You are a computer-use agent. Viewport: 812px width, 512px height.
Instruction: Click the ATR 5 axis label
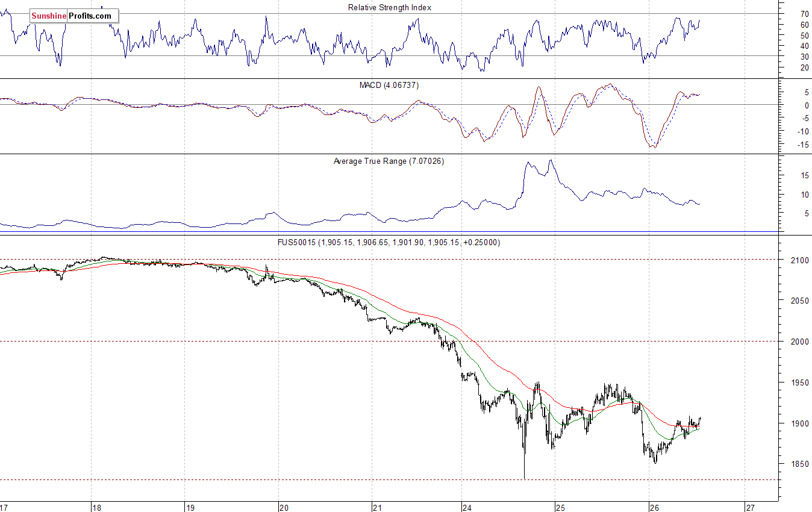coord(806,213)
